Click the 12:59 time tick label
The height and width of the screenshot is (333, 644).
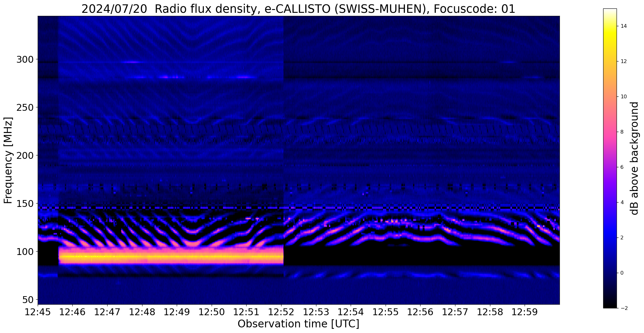pos(525,312)
